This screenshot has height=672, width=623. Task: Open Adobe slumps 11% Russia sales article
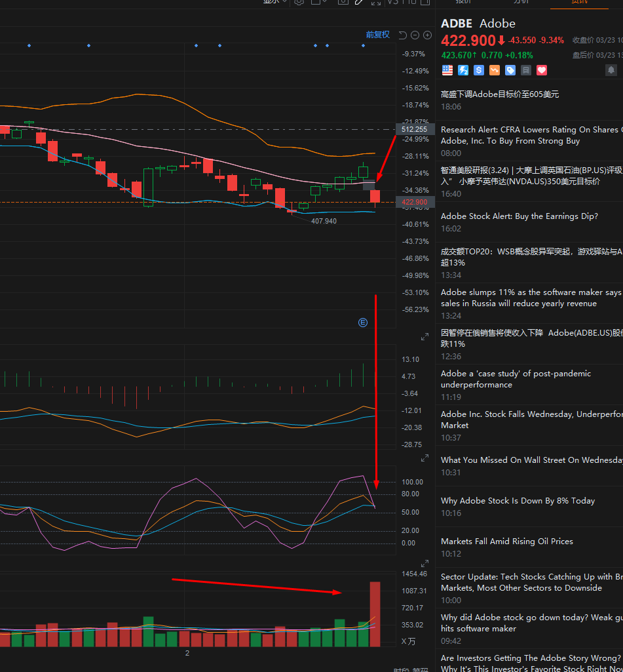click(x=529, y=304)
